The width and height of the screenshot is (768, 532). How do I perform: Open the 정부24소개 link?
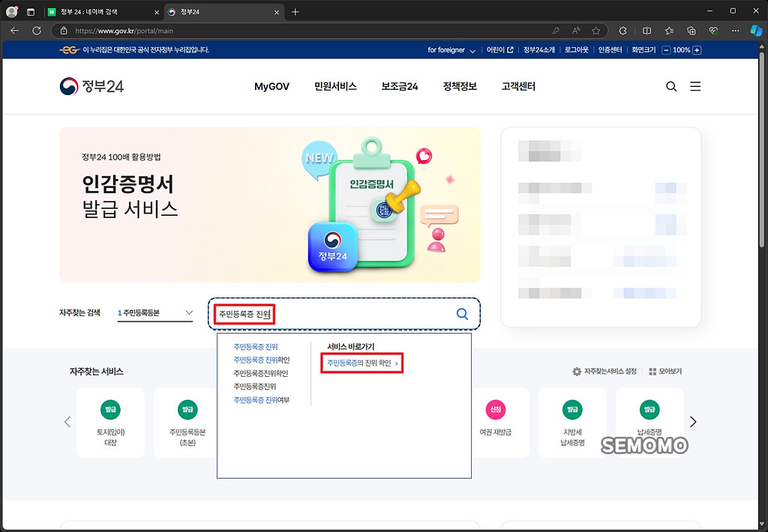pyautogui.click(x=538, y=50)
